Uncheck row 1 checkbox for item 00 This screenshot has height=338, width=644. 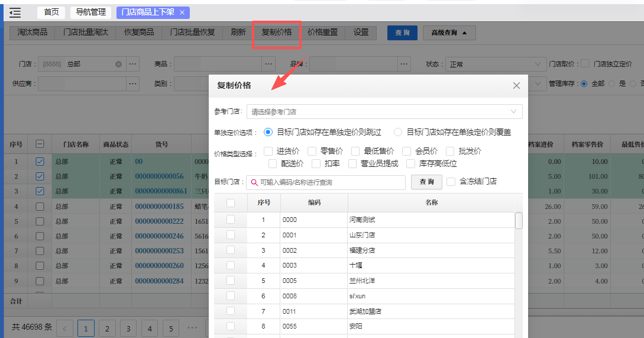[x=40, y=162]
